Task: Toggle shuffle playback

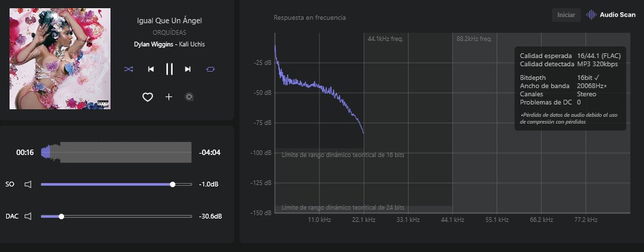Action: [x=128, y=69]
